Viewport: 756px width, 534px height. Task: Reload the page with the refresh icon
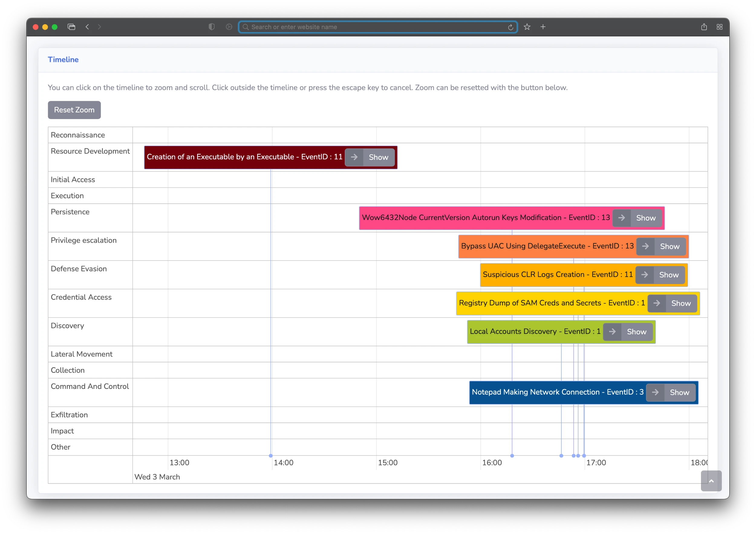point(510,27)
